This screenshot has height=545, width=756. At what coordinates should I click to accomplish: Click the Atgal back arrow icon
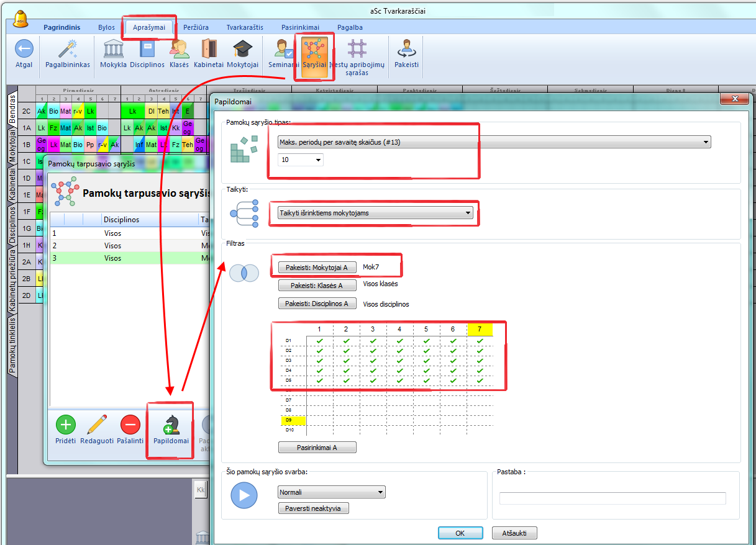[x=24, y=49]
